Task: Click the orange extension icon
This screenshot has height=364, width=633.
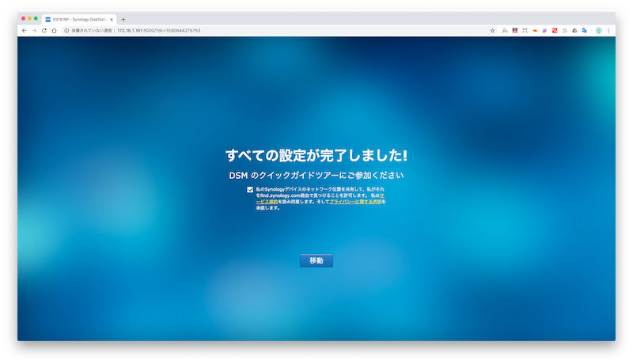Action: point(535,31)
